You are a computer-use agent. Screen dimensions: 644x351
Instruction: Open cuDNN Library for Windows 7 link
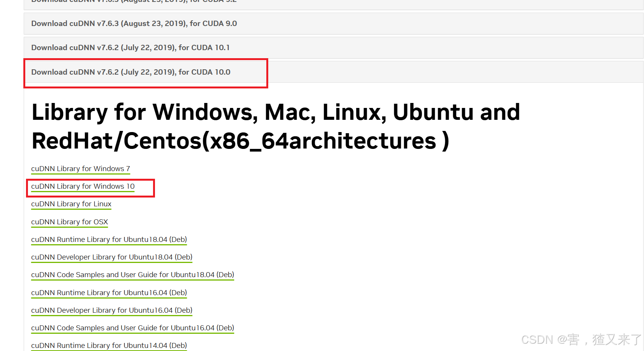click(80, 169)
